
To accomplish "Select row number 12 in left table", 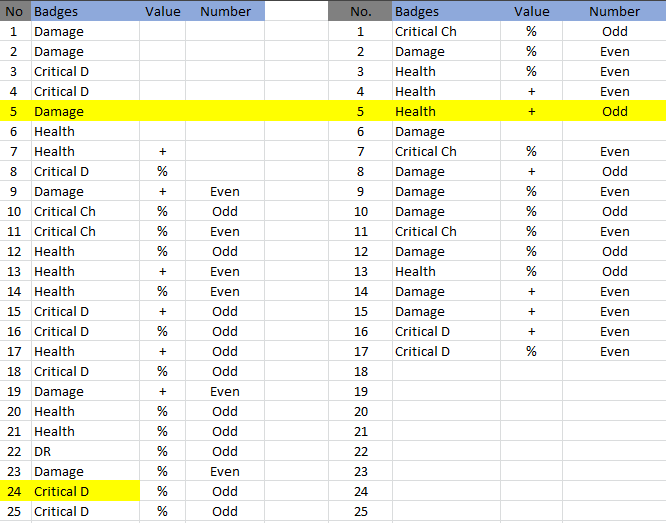I will point(14,251).
